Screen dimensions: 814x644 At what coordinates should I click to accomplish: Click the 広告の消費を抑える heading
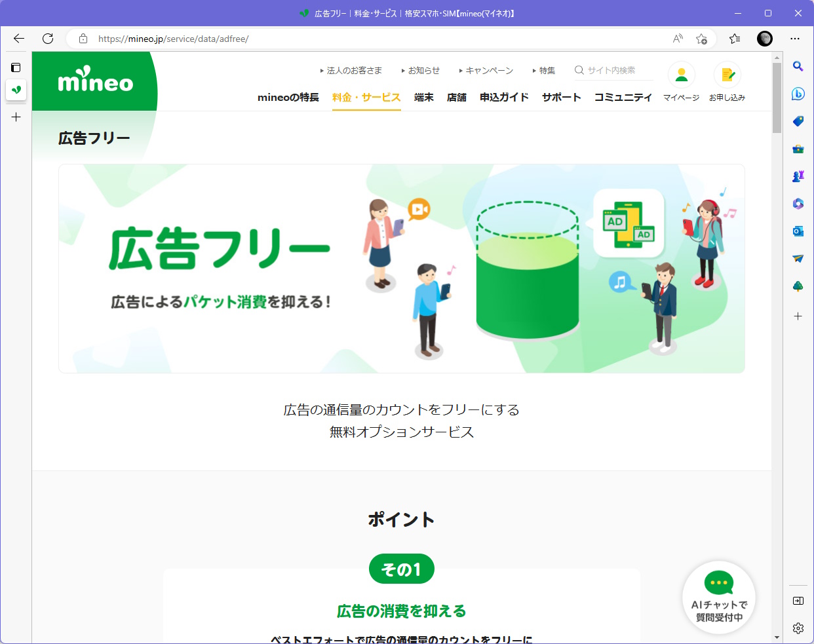pos(402,611)
